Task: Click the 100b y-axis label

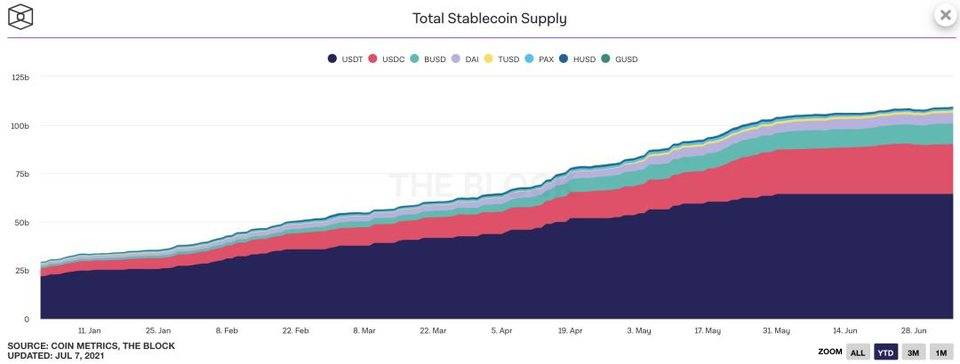Action: (x=21, y=126)
